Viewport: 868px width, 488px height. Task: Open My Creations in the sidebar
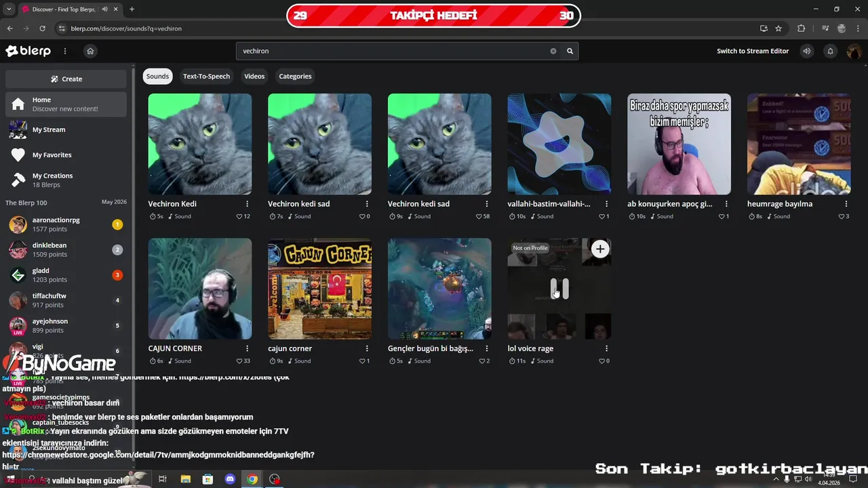point(66,180)
